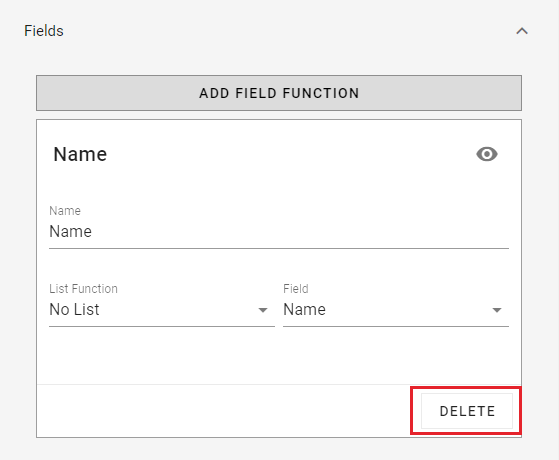Open the List Function dropdown
The width and height of the screenshot is (559, 460).
[162, 310]
